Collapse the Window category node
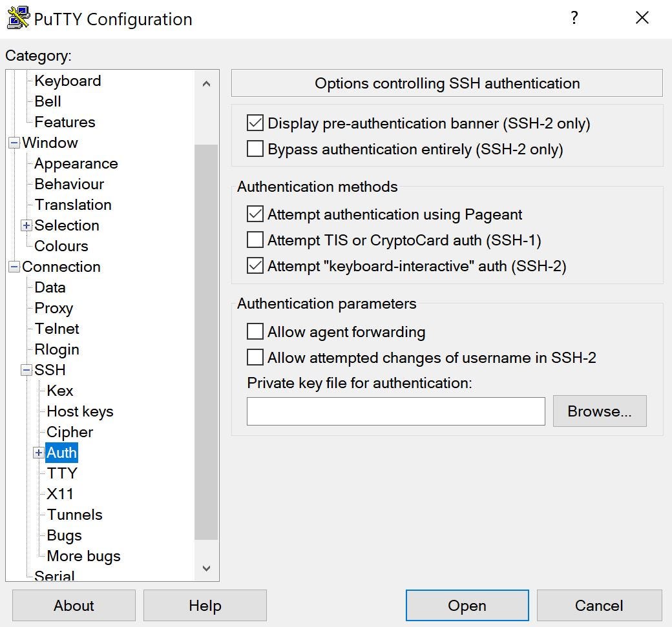Viewport: 672px width, 627px height. (14, 143)
